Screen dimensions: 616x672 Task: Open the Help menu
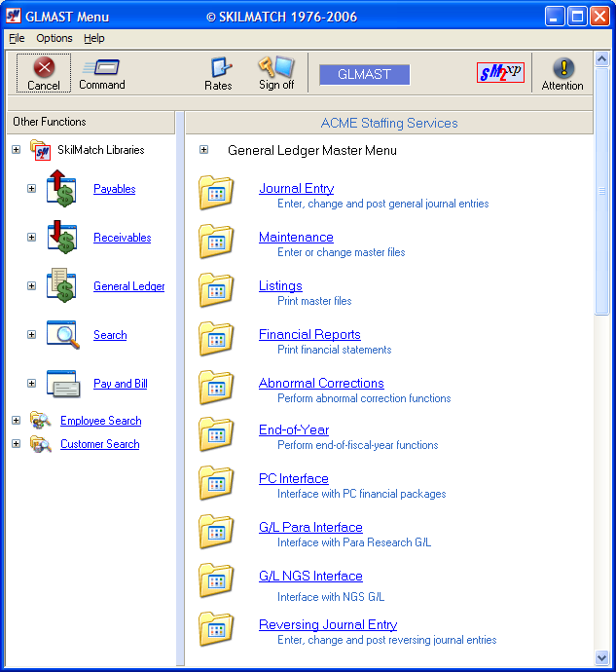(x=94, y=38)
